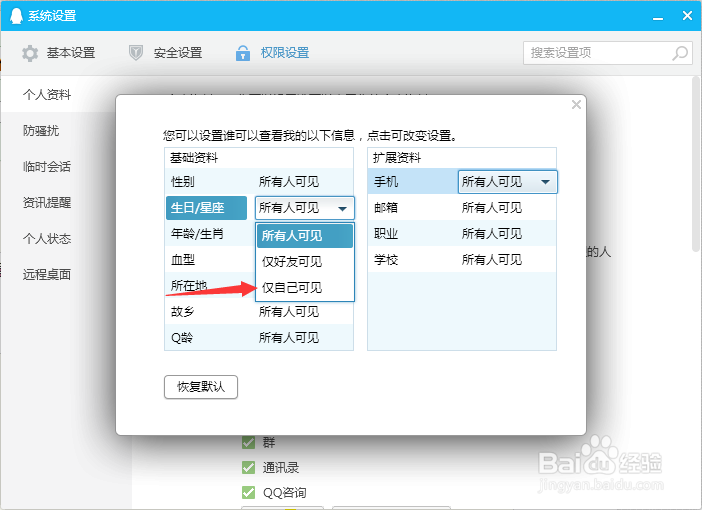Toggle the 群 checkbox

tap(248, 442)
